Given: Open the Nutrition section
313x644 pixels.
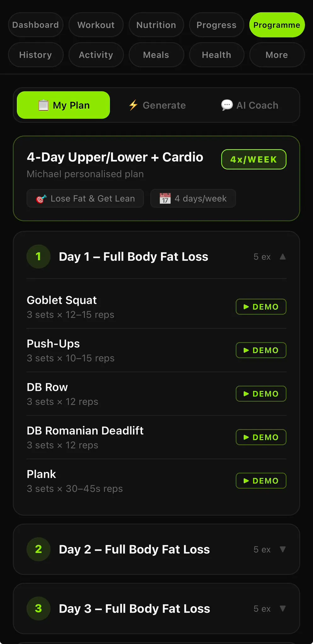Looking at the screenshot, I should coord(156,25).
